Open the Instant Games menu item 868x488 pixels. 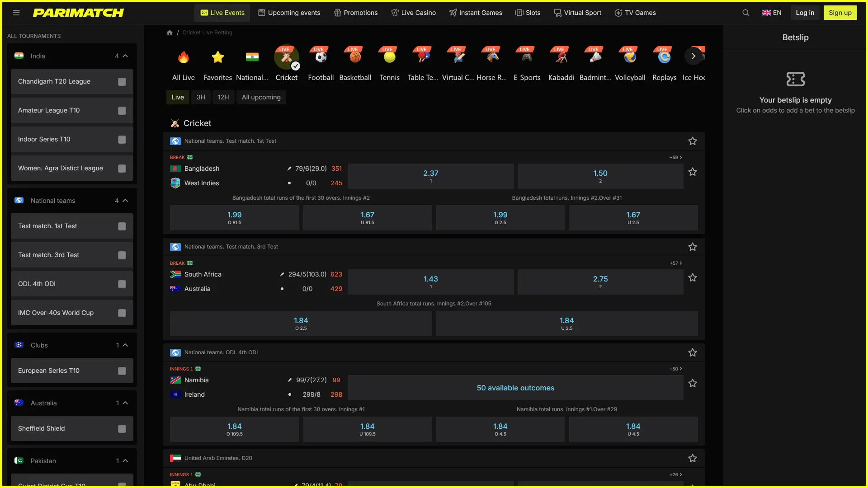[476, 13]
